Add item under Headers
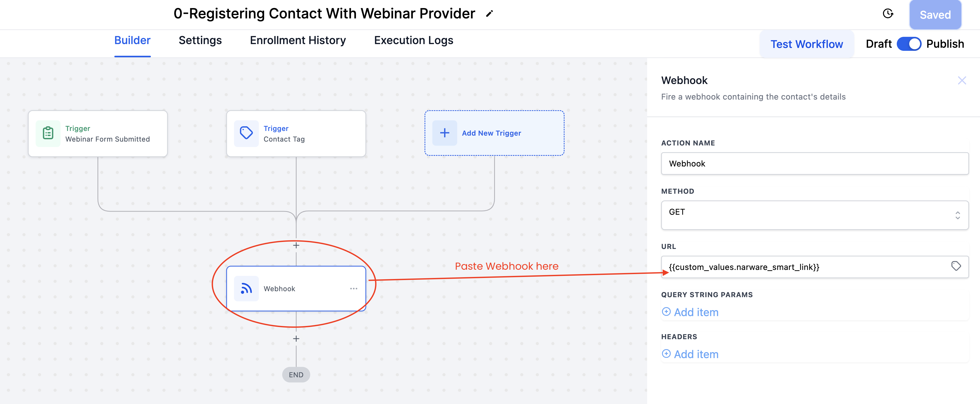The image size is (980, 404). tap(690, 354)
